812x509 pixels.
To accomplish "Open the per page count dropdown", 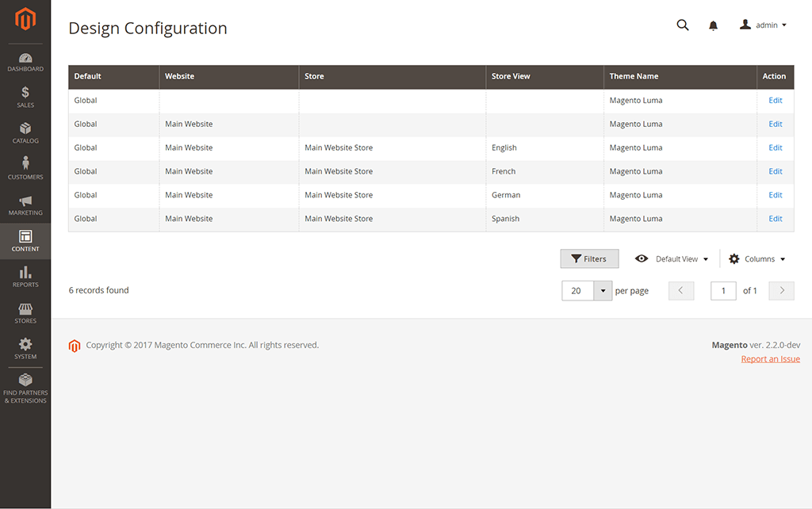I will [603, 290].
